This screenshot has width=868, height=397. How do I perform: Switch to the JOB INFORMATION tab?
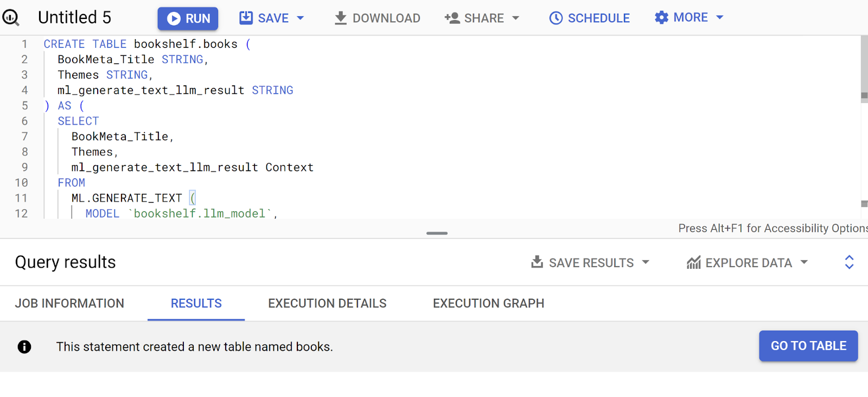pyautogui.click(x=69, y=304)
